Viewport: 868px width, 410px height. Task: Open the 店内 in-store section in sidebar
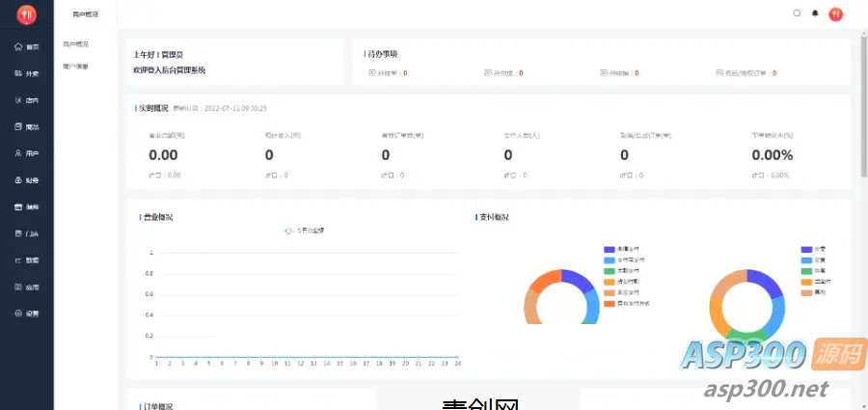tap(26, 100)
